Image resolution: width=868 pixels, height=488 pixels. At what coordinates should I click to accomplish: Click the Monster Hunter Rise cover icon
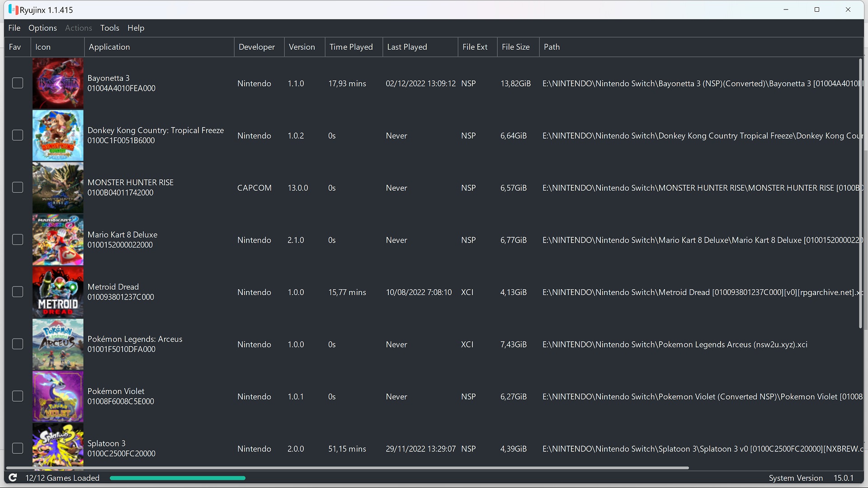58,188
